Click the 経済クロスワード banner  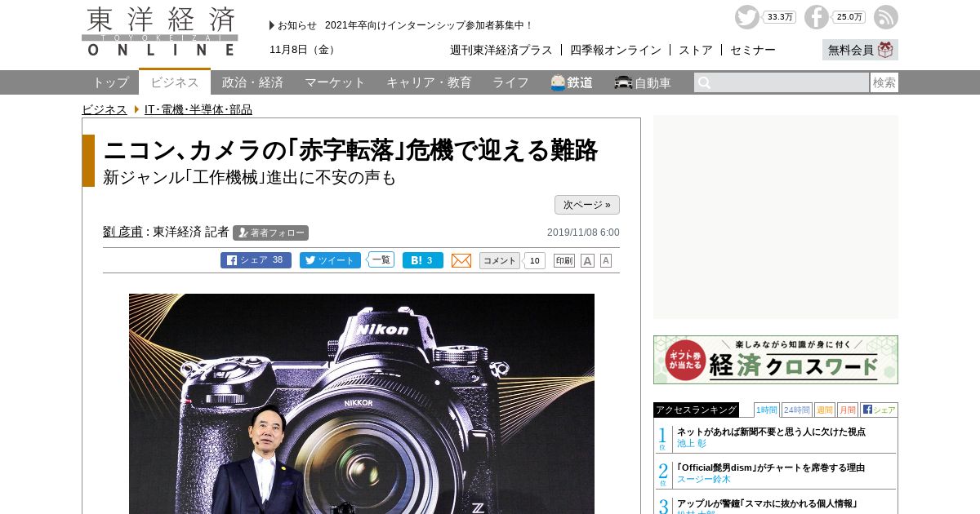[x=776, y=360]
